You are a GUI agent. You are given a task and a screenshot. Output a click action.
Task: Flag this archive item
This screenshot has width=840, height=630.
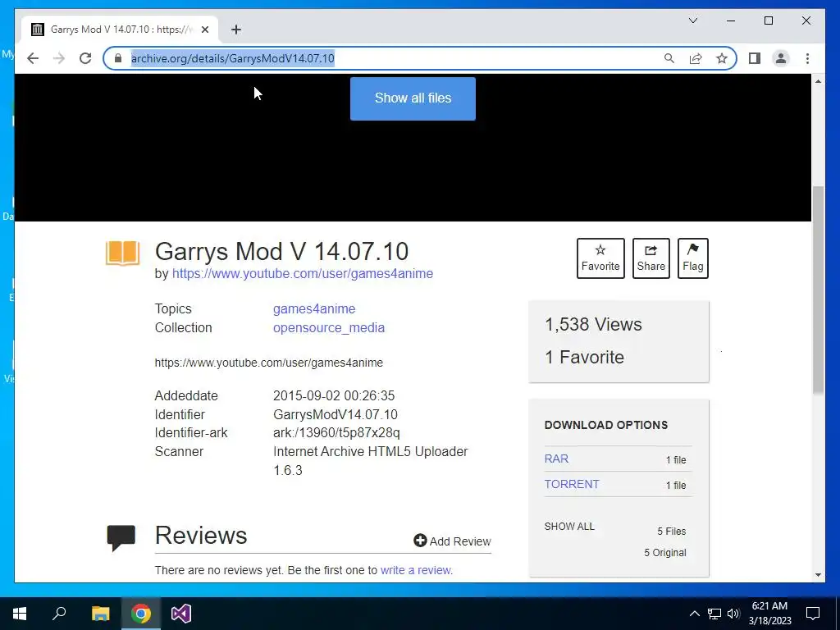[692, 258]
